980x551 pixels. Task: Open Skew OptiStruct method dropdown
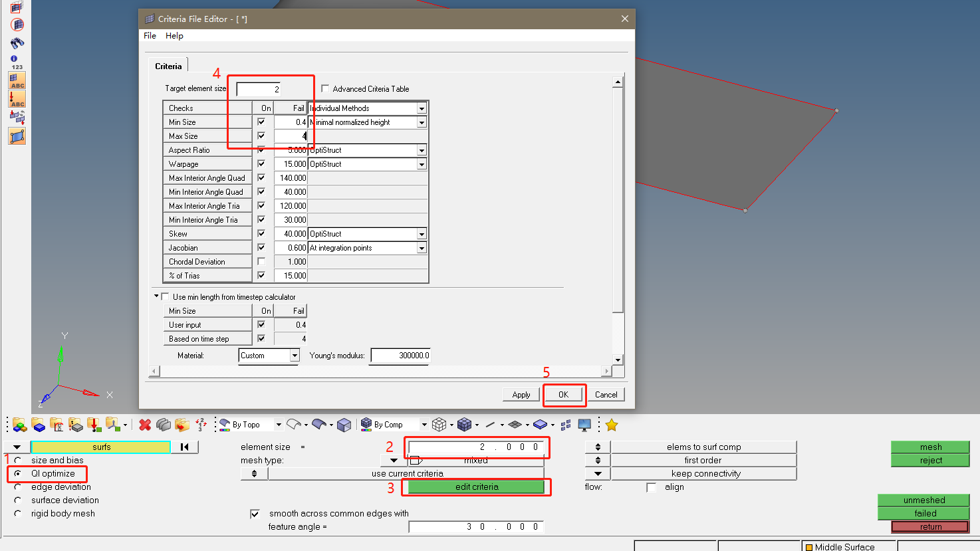[422, 234]
